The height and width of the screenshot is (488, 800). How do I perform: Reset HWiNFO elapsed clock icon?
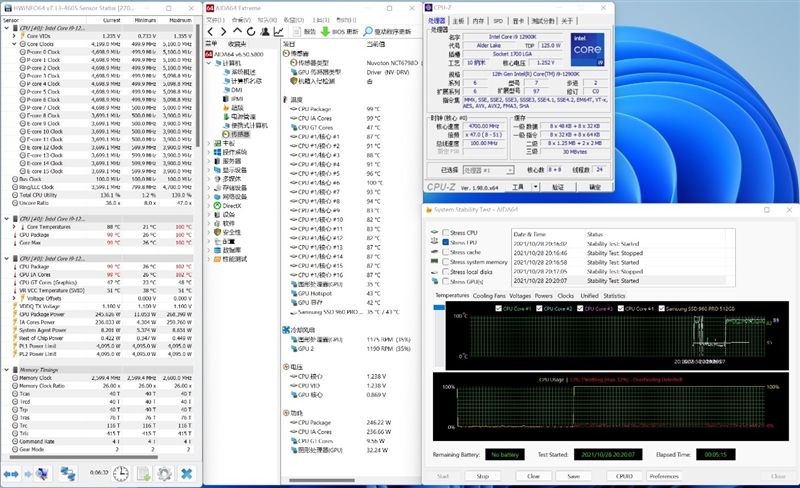click(121, 474)
